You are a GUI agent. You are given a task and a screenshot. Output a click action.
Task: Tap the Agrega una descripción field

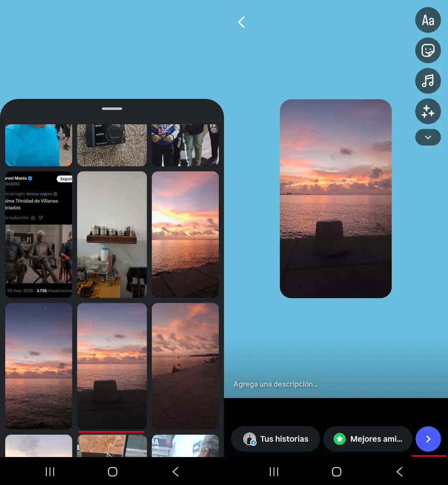(x=276, y=384)
